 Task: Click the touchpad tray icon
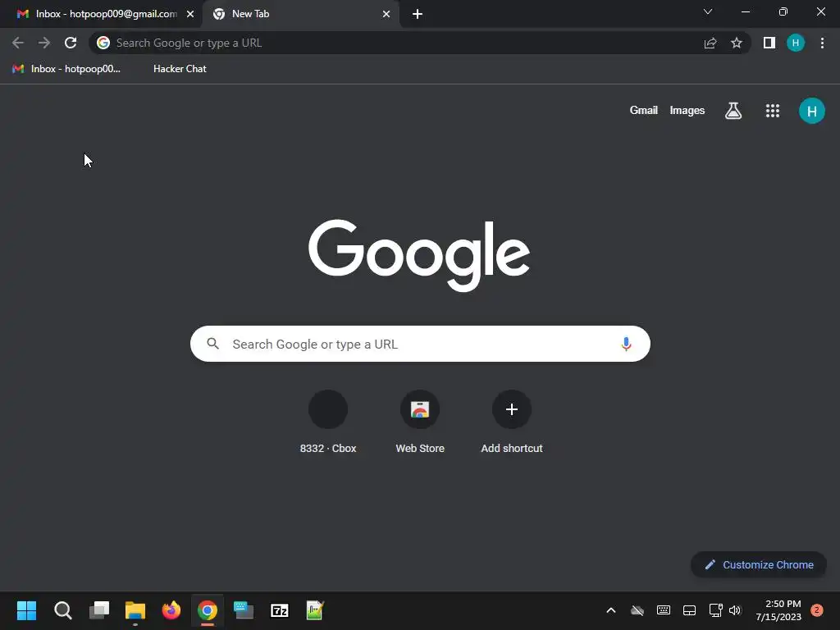click(x=689, y=610)
